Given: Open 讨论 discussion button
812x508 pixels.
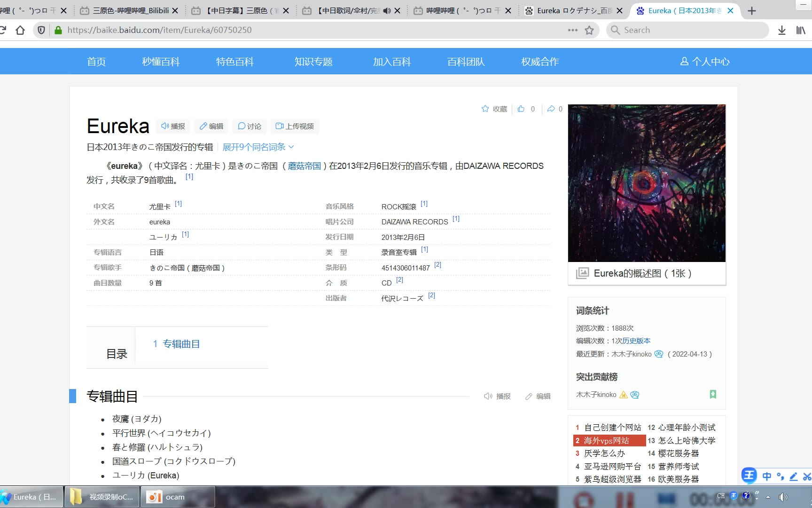Looking at the screenshot, I should click(250, 126).
